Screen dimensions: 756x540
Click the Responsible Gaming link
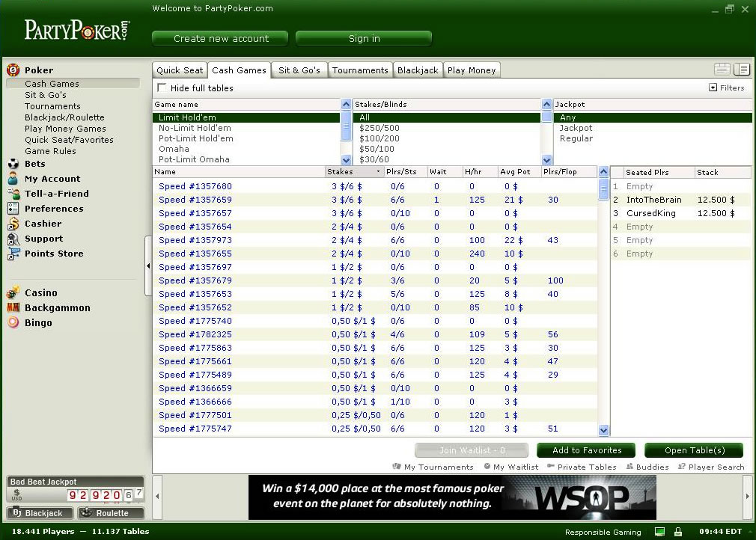pyautogui.click(x=603, y=533)
